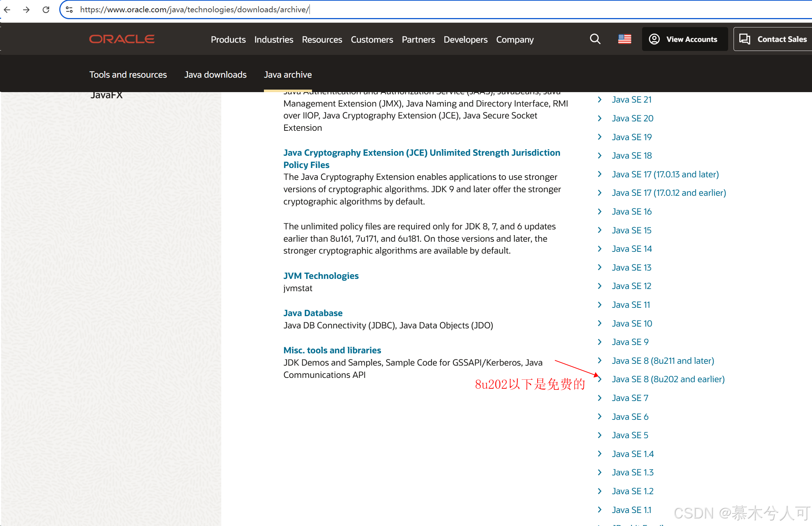The height and width of the screenshot is (526, 812).
Task: Open Java SE 1.4 archive link
Action: (633, 454)
